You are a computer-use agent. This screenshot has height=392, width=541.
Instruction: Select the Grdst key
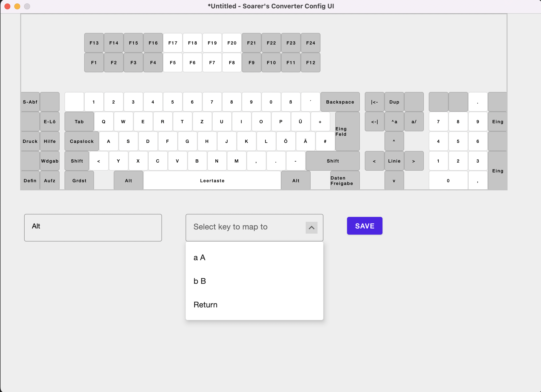(x=79, y=180)
